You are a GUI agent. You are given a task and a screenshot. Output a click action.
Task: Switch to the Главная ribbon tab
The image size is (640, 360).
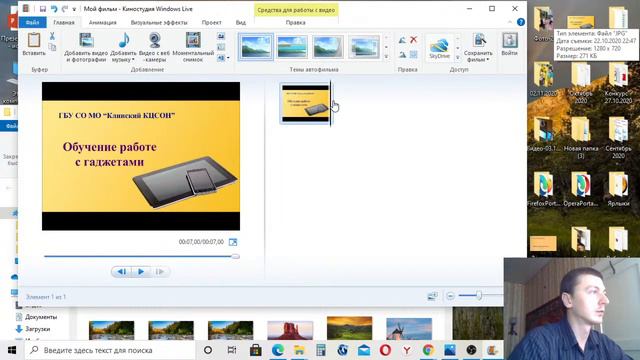64,22
